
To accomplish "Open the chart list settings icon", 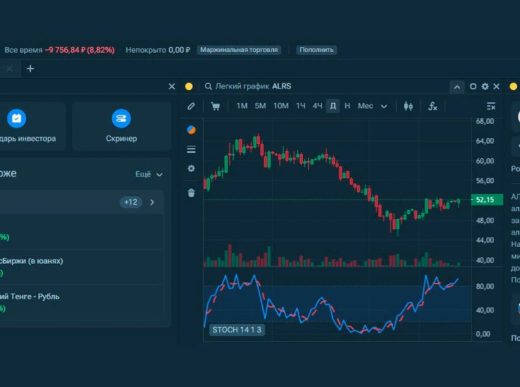I will pyautogui.click(x=491, y=106).
